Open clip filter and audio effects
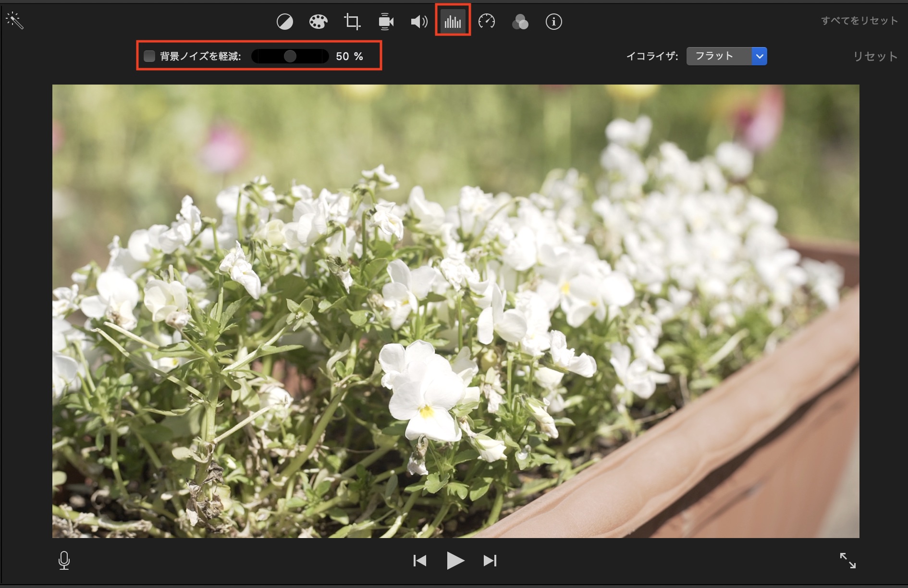Viewport: 908px width, 588px height. coord(520,22)
